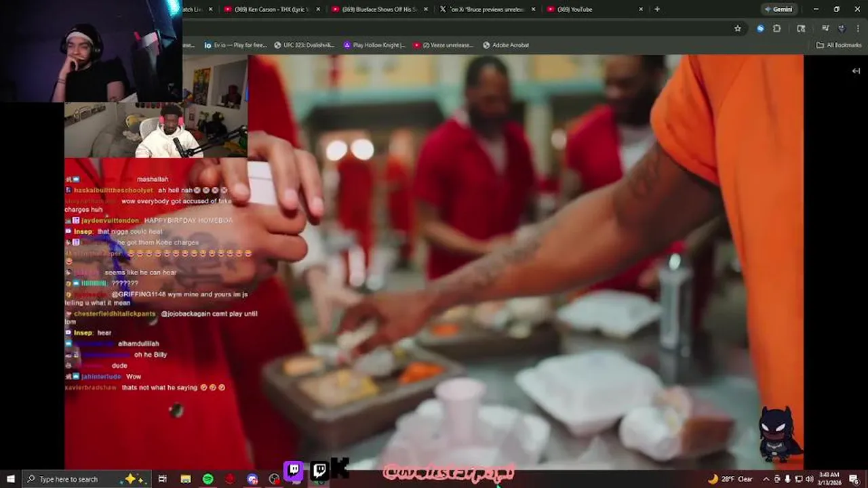Click chat message "alhamdulillah"

coord(138,344)
